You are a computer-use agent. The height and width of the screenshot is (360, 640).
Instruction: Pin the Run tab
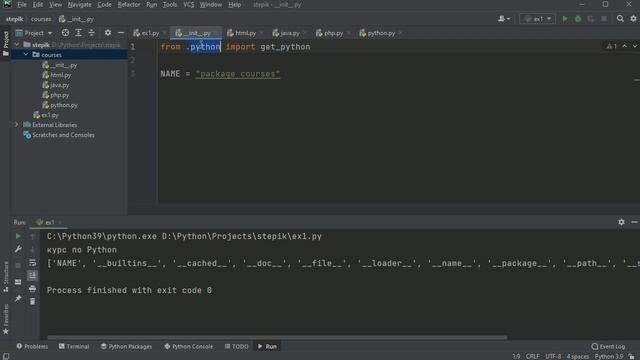pos(18,299)
